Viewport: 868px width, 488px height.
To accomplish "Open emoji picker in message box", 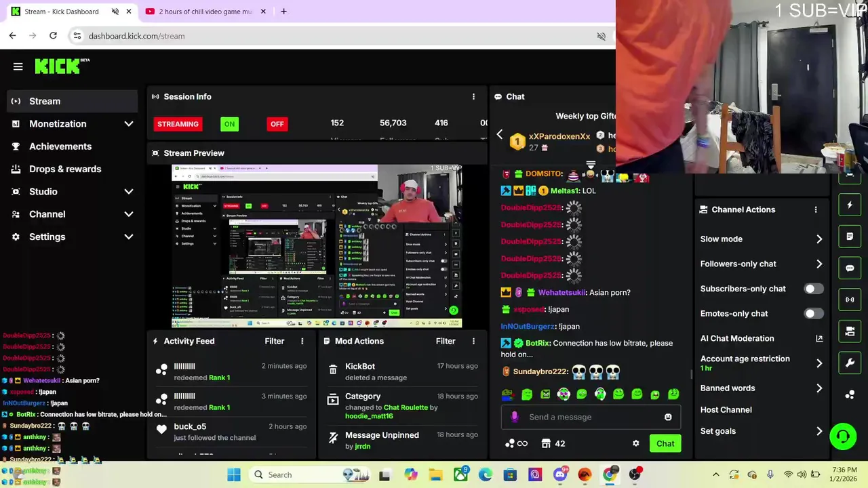I will [668, 417].
